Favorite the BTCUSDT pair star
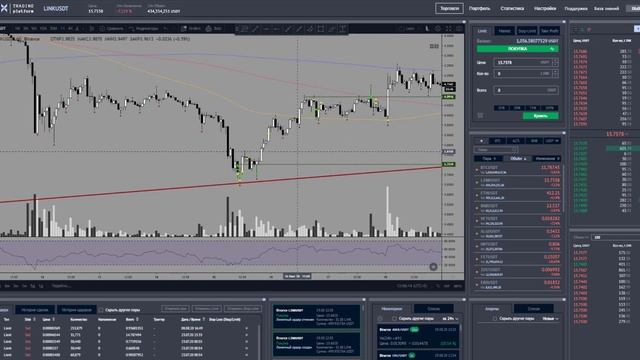640x360 pixels. pyautogui.click(x=477, y=170)
